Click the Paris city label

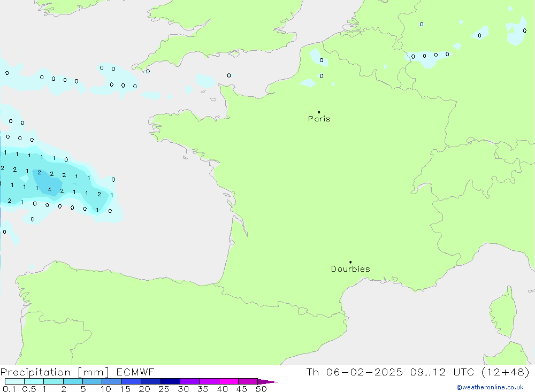coord(319,119)
